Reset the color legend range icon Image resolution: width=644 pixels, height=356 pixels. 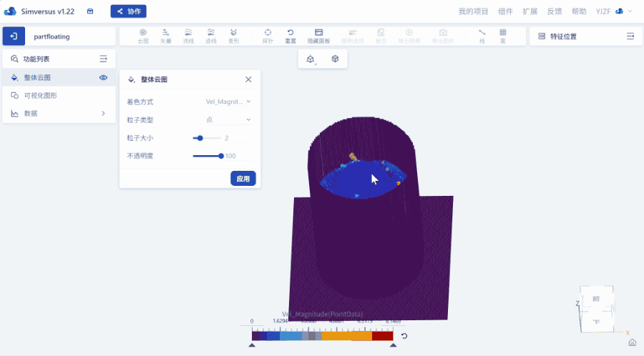click(404, 336)
